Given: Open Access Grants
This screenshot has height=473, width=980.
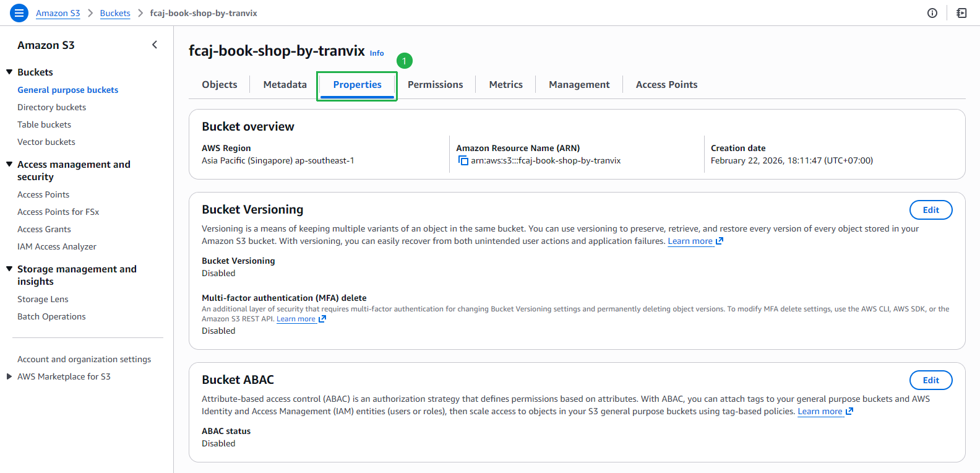Looking at the screenshot, I should coord(45,229).
